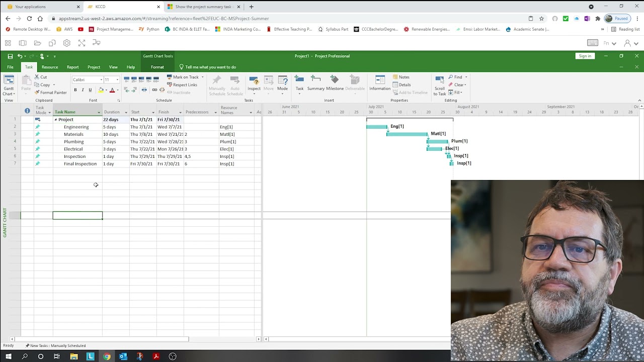This screenshot has width=644, height=362.
Task: Click the Outdent Task arrow icon
Action: pos(127,90)
